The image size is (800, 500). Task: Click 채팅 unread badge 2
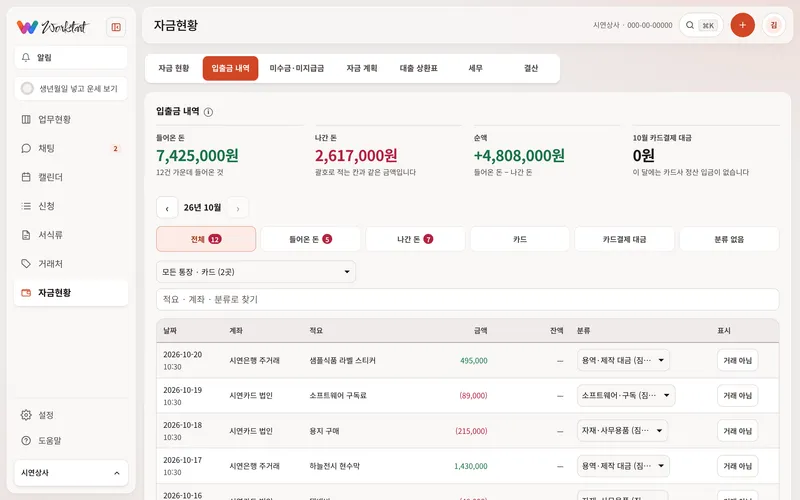pyautogui.click(x=115, y=148)
